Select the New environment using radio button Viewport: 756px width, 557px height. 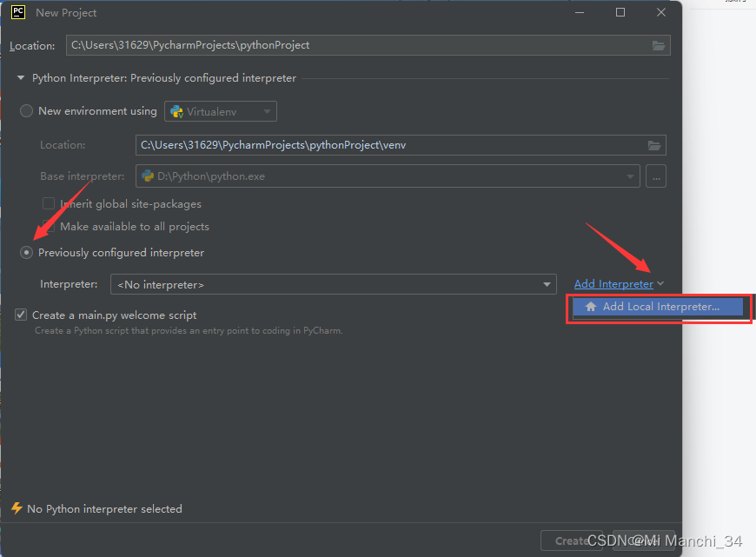click(x=26, y=111)
